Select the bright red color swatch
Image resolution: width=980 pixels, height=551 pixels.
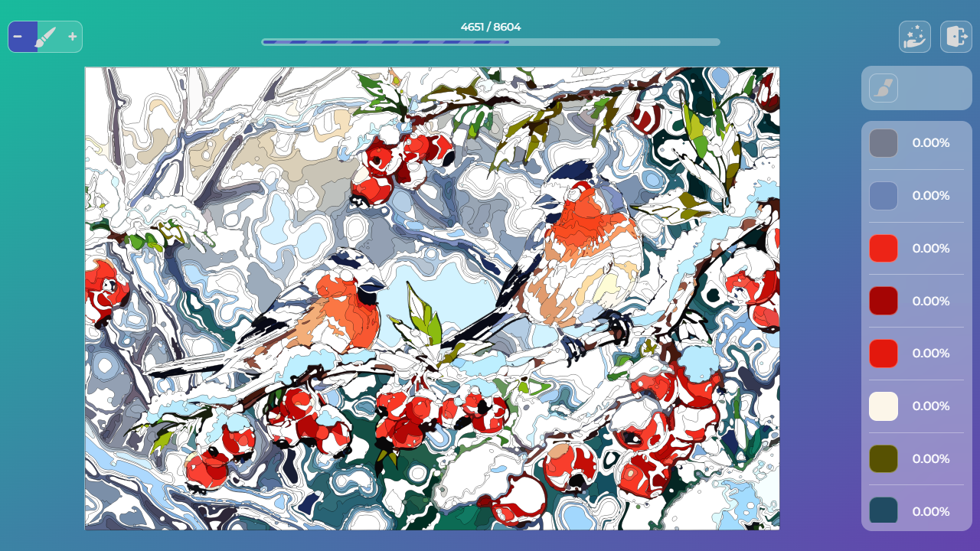point(884,248)
